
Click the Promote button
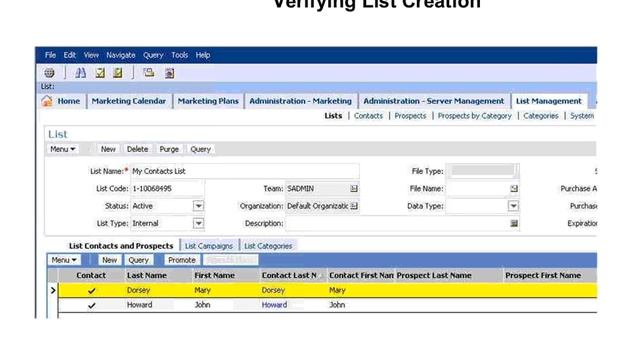point(182,260)
